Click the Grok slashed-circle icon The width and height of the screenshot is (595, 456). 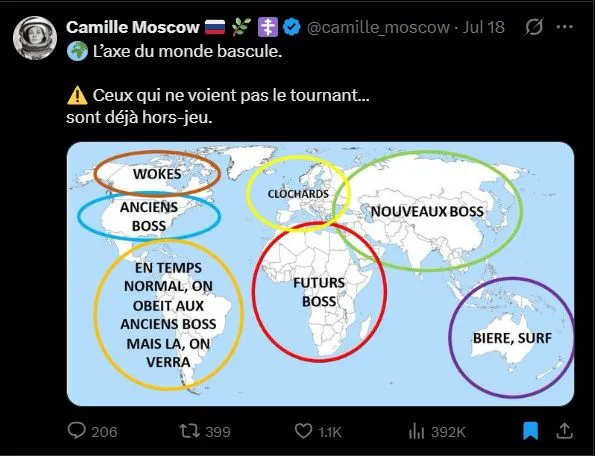(534, 27)
